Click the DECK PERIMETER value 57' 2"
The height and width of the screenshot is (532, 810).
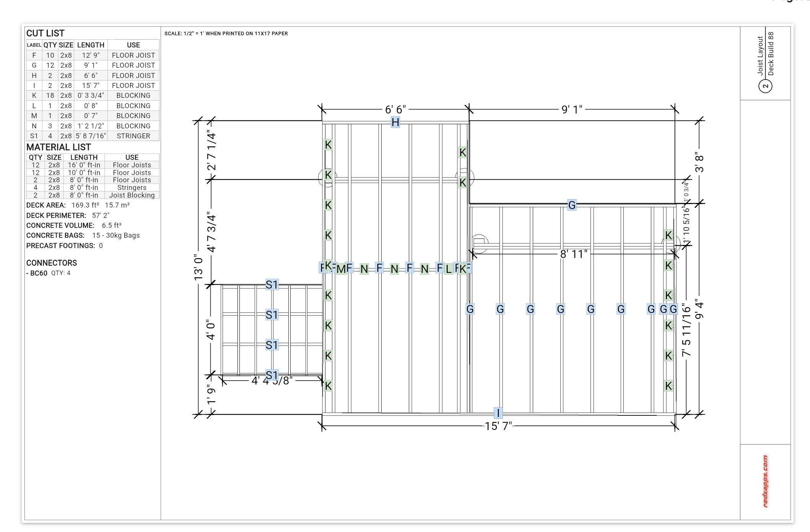coord(101,215)
